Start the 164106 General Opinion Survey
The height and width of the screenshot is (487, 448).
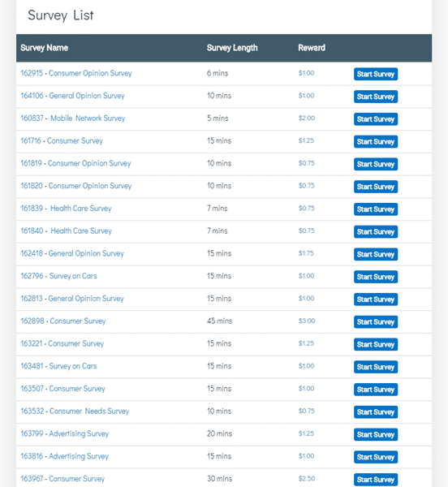tap(376, 97)
